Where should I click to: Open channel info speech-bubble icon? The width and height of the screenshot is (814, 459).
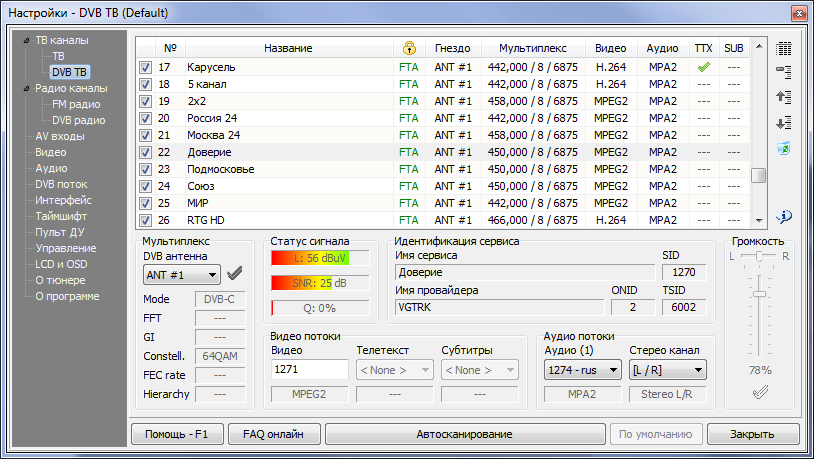point(784,216)
